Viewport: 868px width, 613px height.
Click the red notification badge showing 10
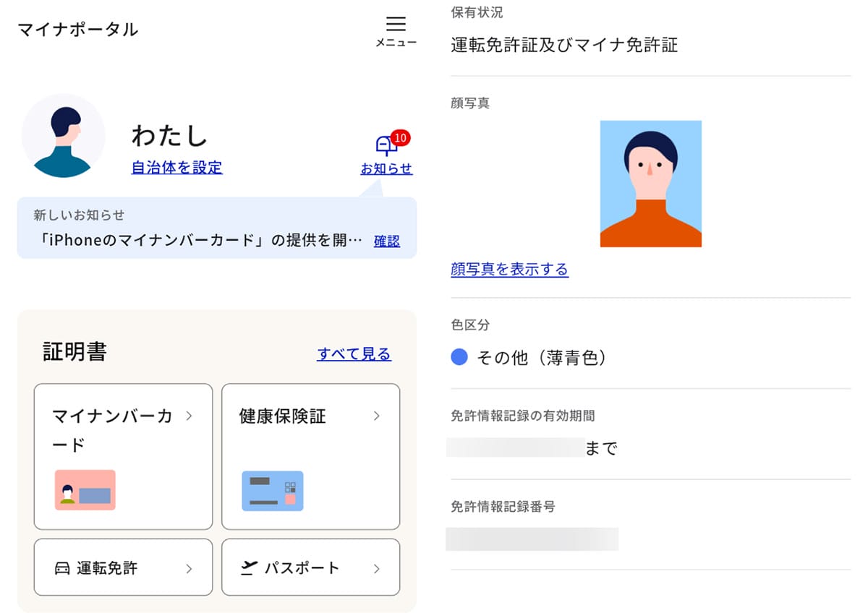coord(400,137)
